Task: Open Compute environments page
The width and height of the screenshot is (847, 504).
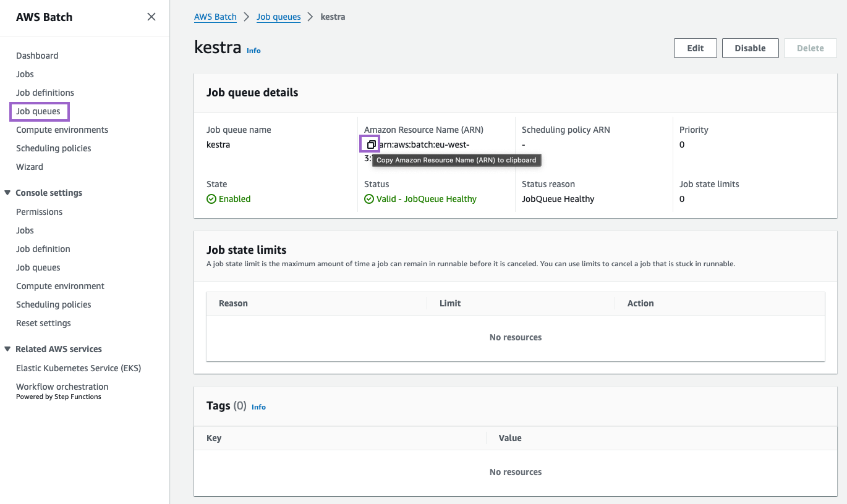Action: pyautogui.click(x=62, y=130)
